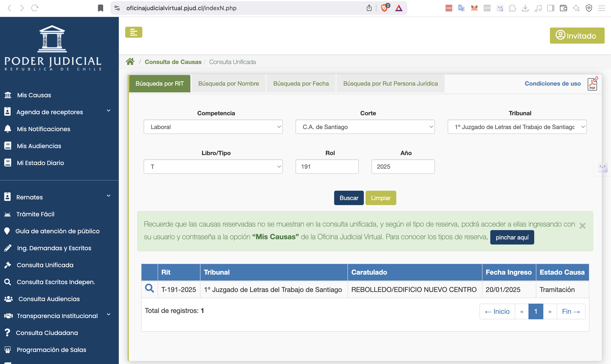
Task: Open the Competencia dropdown
Action: tap(213, 127)
